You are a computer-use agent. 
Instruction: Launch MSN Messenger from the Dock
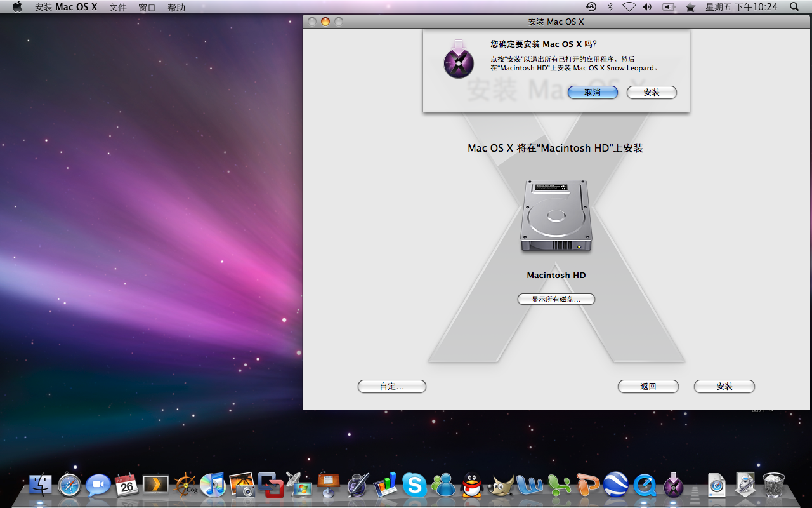443,485
